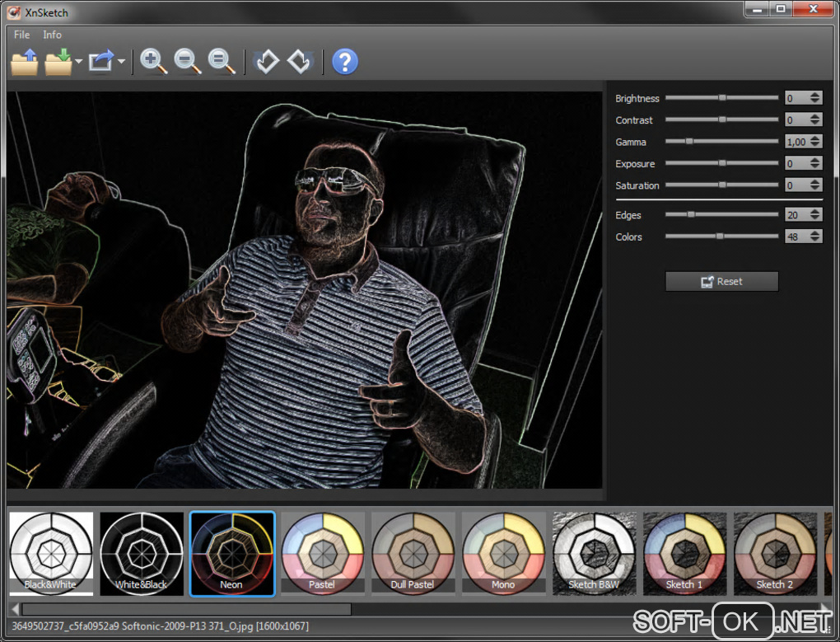Click the Open image folder icon
Screen dimensions: 840x642
25,62
